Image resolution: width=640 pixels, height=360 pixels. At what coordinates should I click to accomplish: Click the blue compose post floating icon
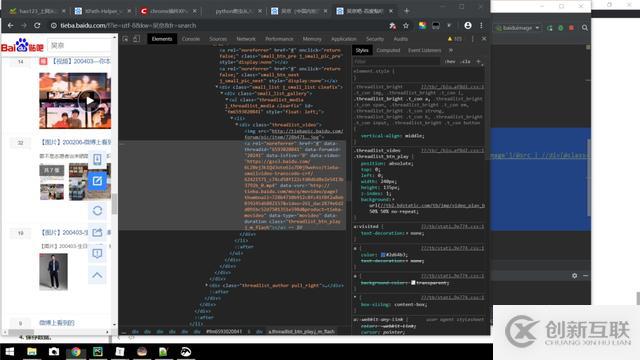point(97,181)
